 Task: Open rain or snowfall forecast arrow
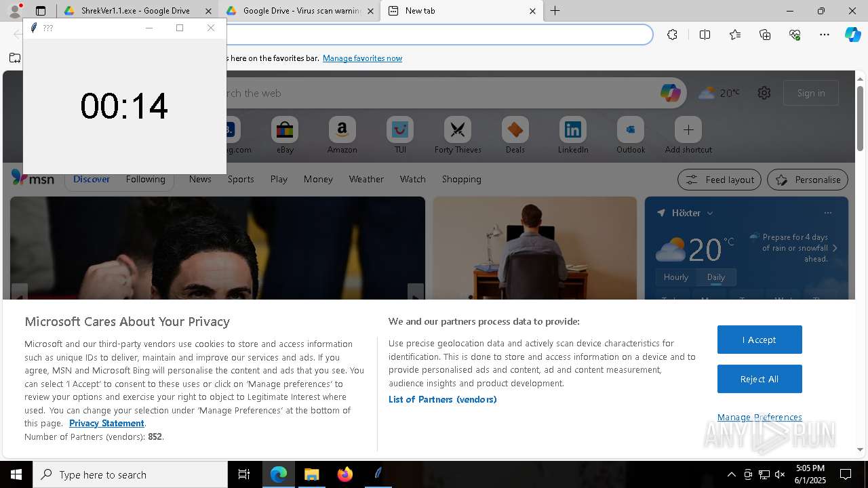click(x=835, y=248)
